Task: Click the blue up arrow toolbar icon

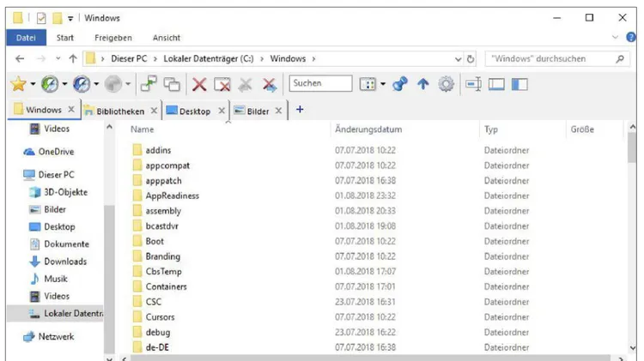Action: click(423, 84)
